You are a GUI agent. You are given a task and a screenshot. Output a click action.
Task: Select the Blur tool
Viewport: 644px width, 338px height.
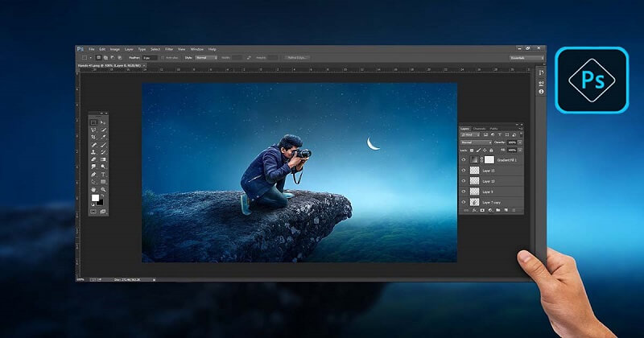pos(93,167)
